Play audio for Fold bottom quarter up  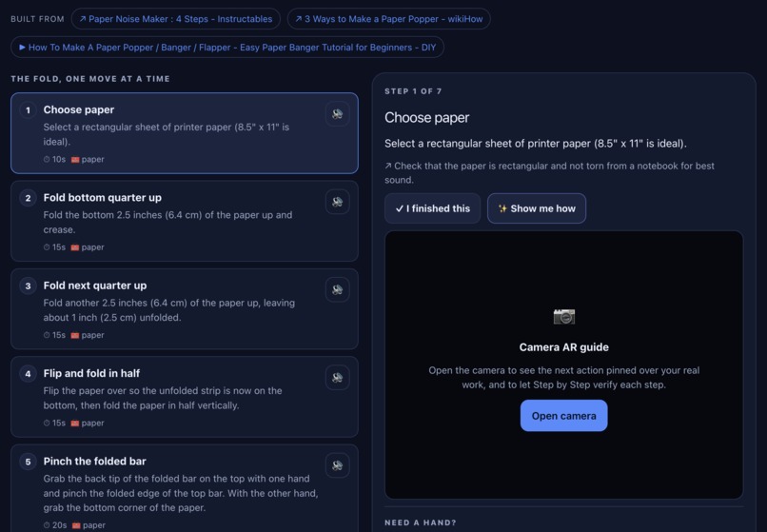(337, 202)
